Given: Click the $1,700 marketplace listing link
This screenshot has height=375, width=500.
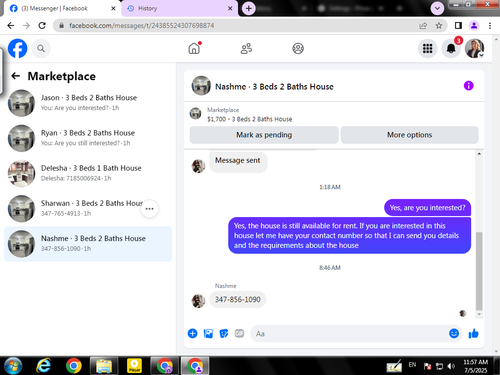Looking at the screenshot, I should click(249, 119).
